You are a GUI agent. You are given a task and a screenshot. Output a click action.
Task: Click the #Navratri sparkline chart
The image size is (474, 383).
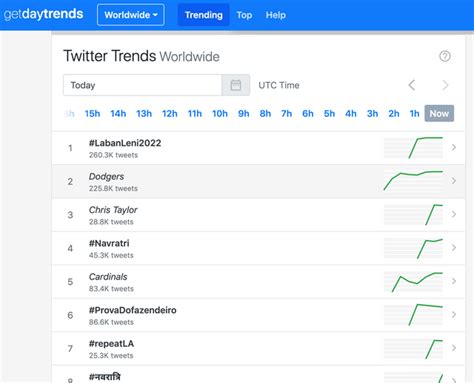[x=413, y=248]
